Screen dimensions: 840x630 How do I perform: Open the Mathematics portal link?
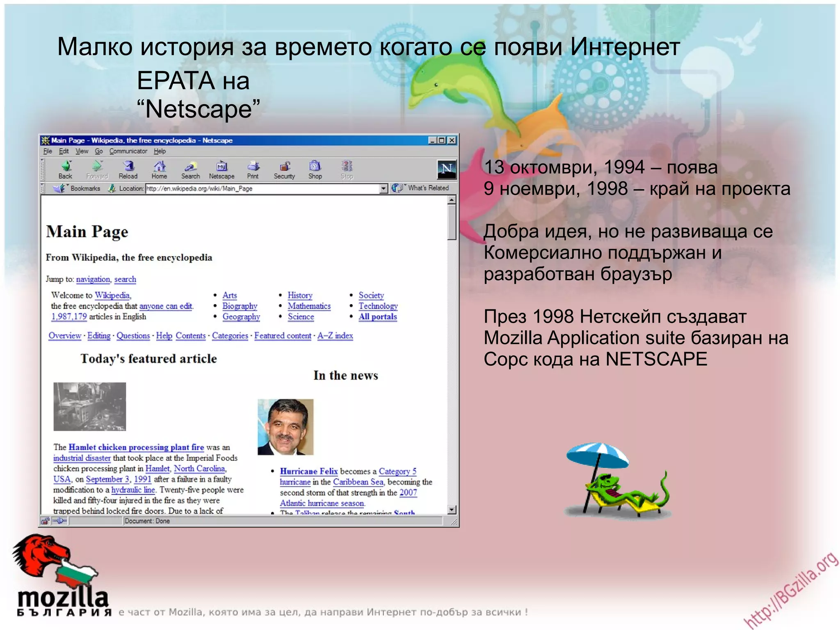tap(309, 306)
